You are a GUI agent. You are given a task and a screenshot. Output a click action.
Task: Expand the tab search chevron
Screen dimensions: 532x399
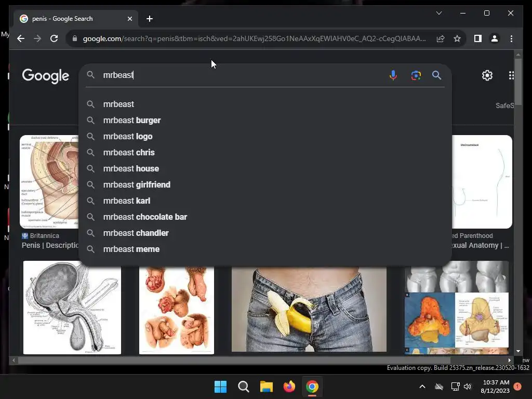click(438, 13)
